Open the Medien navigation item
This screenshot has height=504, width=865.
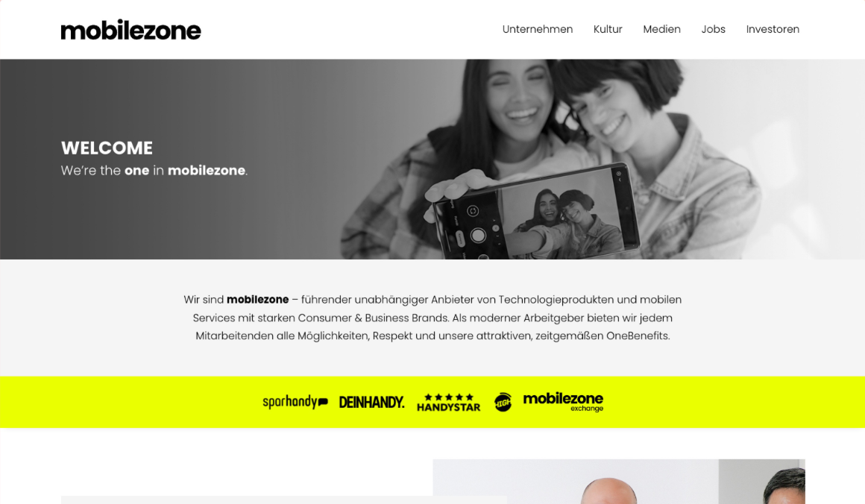pyautogui.click(x=661, y=29)
